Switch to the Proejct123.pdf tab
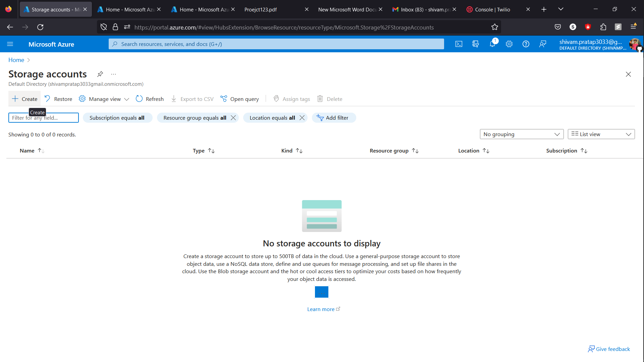 [x=260, y=9]
